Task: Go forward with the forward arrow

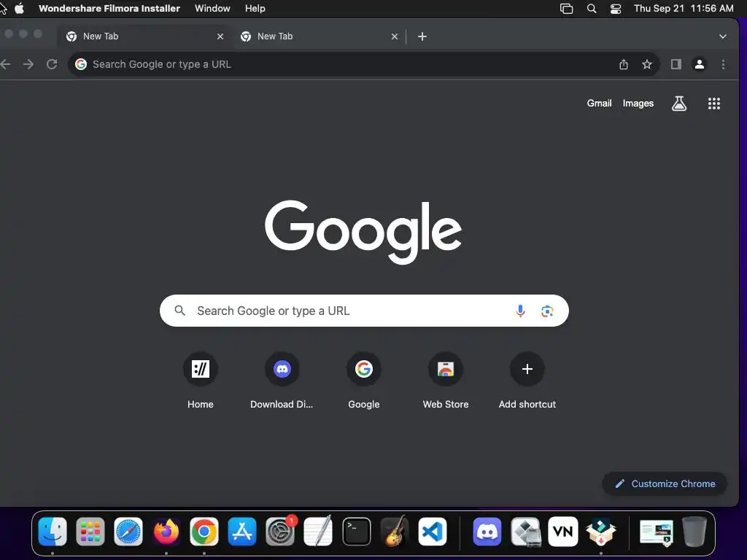Action: point(28,64)
